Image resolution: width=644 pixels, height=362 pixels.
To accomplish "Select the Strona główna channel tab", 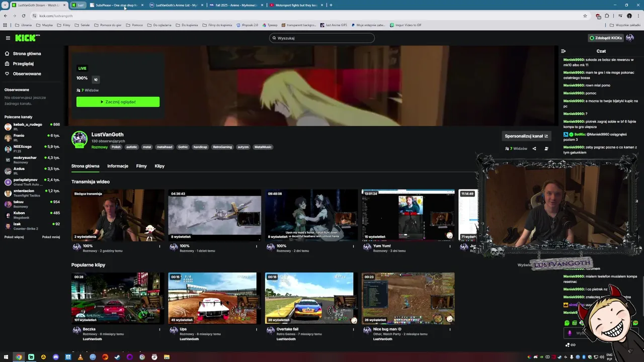I will pos(85,166).
